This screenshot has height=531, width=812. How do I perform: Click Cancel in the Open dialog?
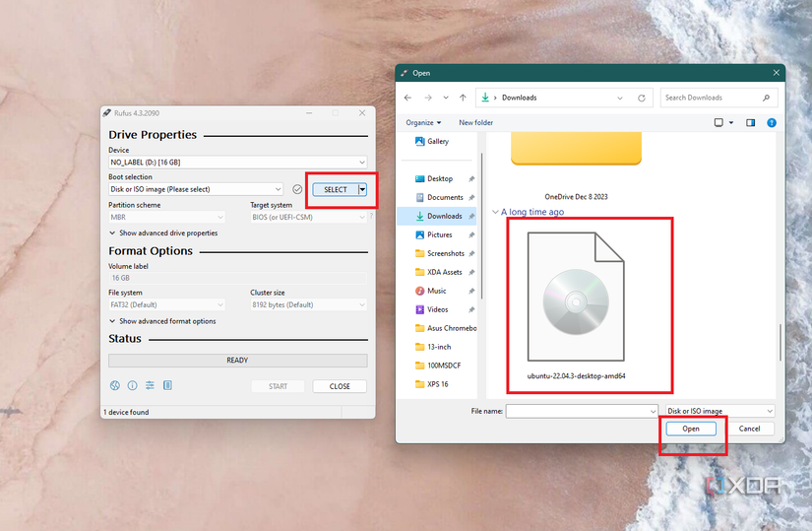749,429
